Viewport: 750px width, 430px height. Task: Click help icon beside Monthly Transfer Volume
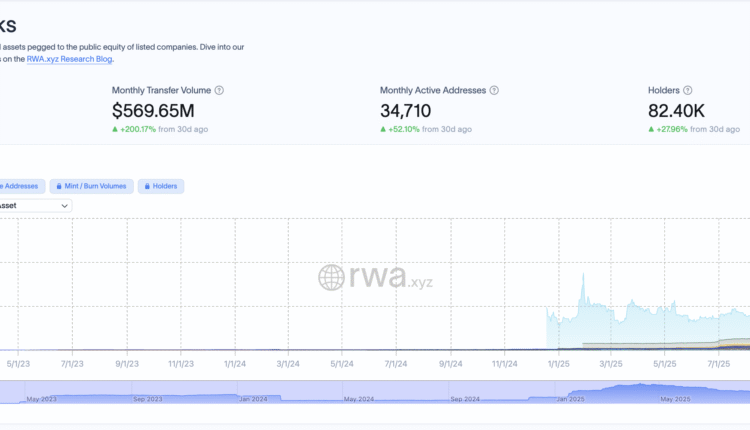219,90
